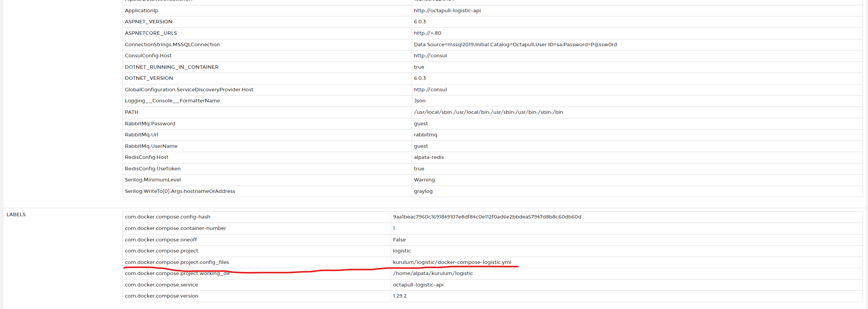Viewport: 868px width, 309px height.
Task: Click the RabbitMq:Password variable name
Action: point(150,124)
